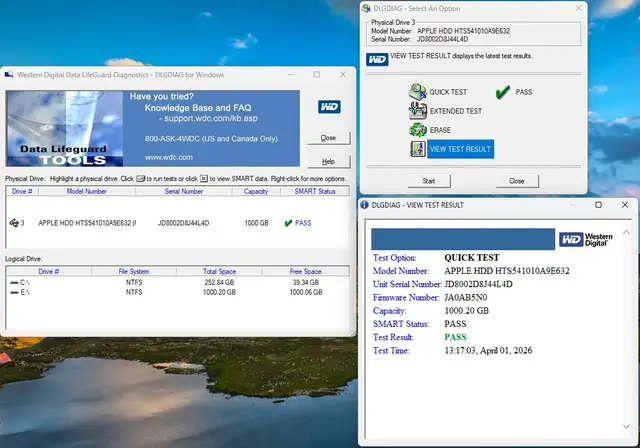
Task: Click the VIEW TEST RESULT icon
Action: coord(417,149)
